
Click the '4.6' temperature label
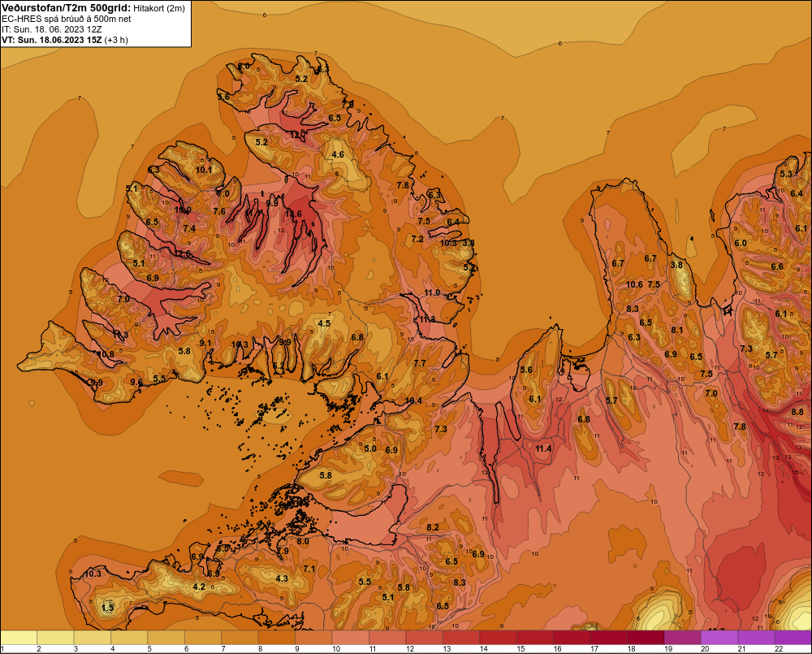(x=338, y=154)
